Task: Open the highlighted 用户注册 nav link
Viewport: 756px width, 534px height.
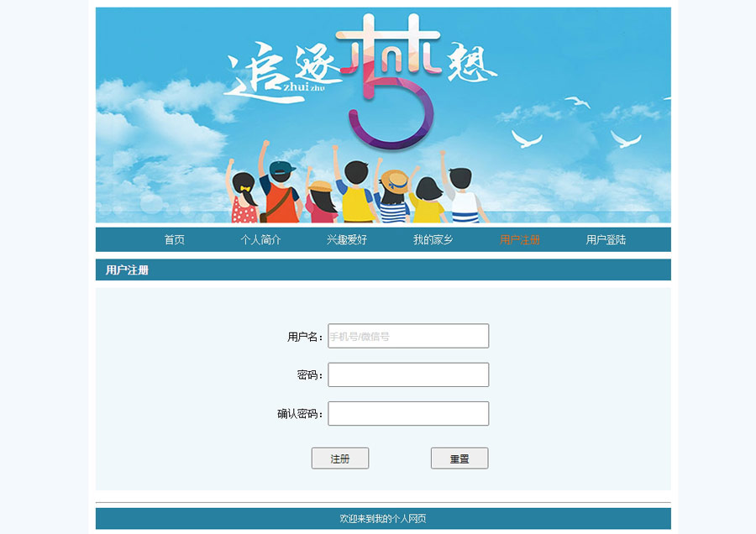Action: (519, 239)
